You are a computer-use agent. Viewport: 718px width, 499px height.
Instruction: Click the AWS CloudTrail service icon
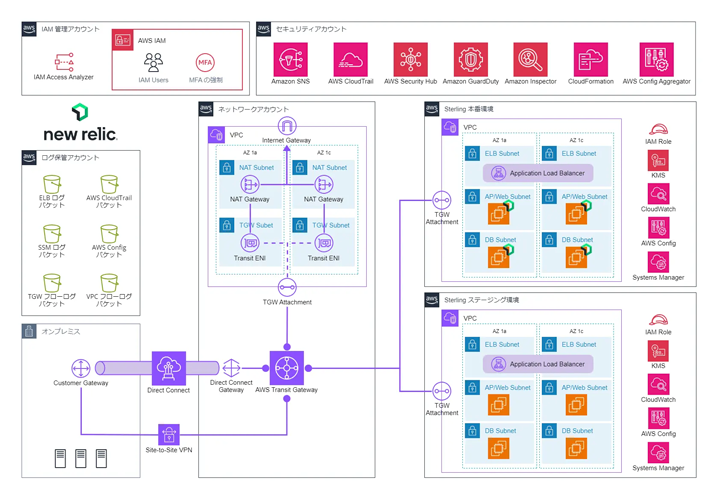click(x=350, y=60)
